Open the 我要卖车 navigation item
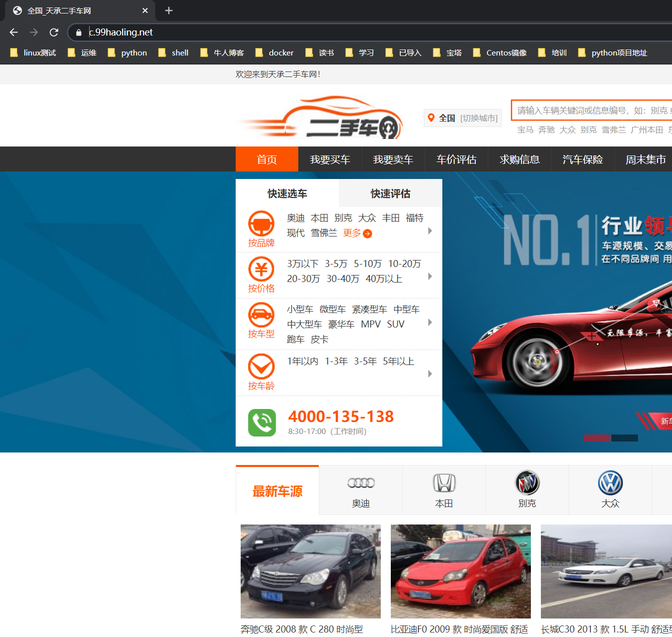The image size is (672, 637). coord(393,159)
